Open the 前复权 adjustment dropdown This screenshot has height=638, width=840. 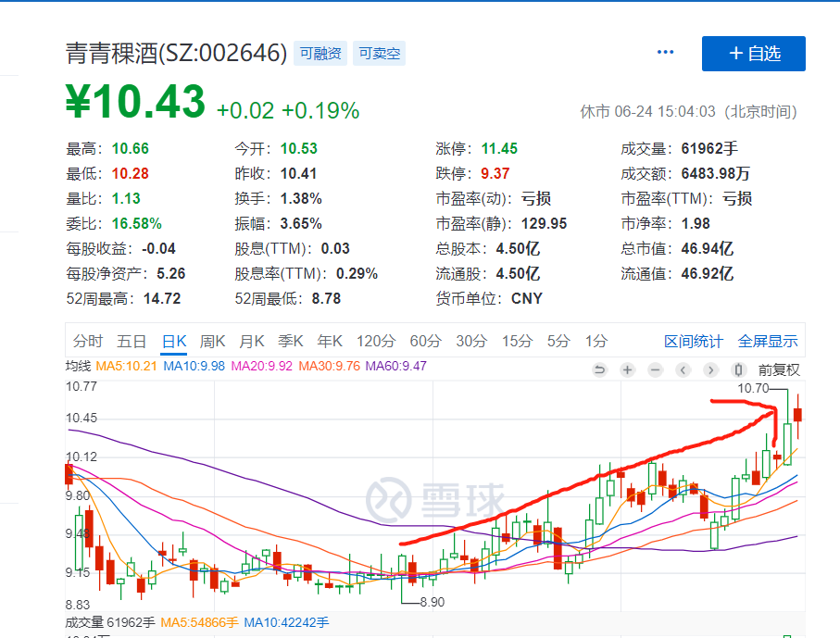tap(779, 370)
